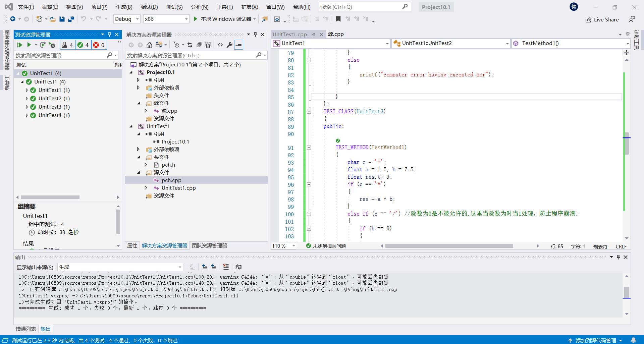This screenshot has height=344, width=644.
Task: Click the view code icon in Solution Explorer
Action: pyautogui.click(x=220, y=45)
